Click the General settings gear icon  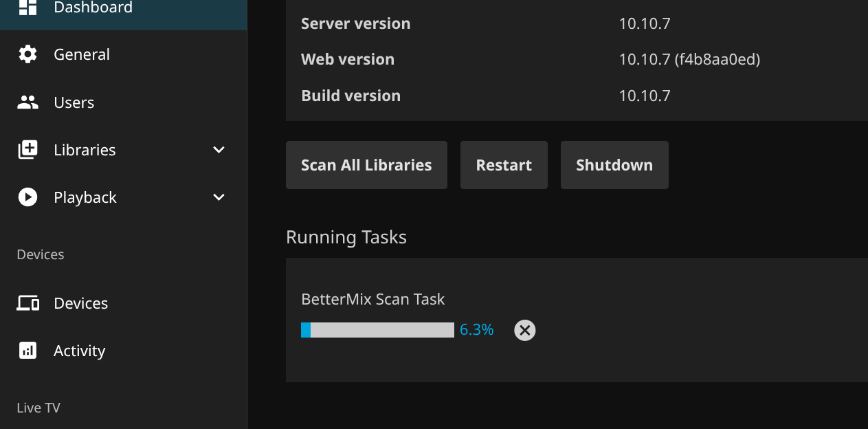(27, 54)
